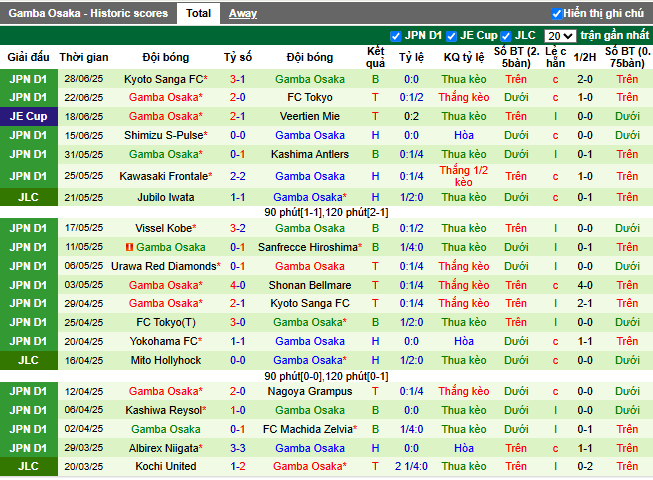Click FC Machida Zelvia team name
The width and height of the screenshot is (653, 480).
[x=310, y=429]
